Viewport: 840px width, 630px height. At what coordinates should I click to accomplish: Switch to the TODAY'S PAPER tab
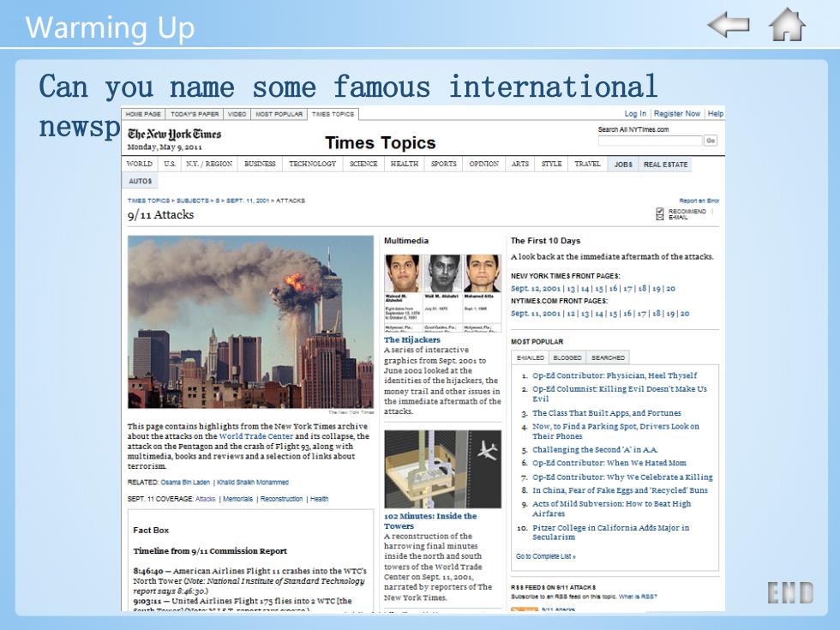coord(195,114)
